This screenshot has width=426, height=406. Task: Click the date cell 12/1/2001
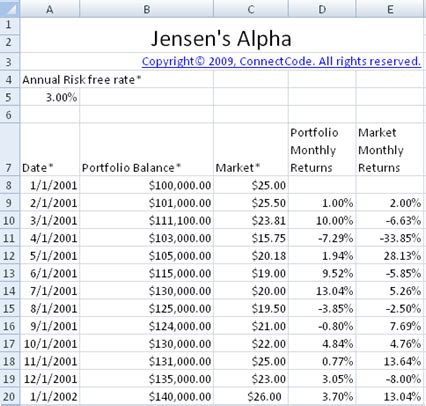[x=50, y=379]
